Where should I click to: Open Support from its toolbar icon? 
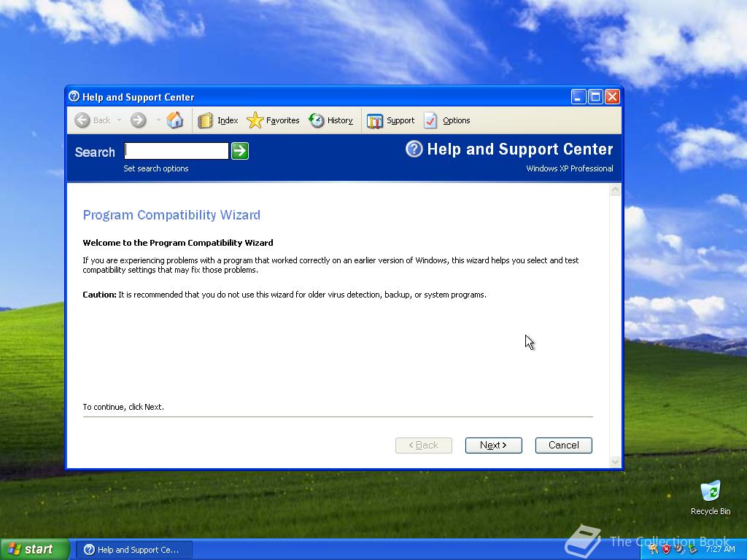[374, 121]
